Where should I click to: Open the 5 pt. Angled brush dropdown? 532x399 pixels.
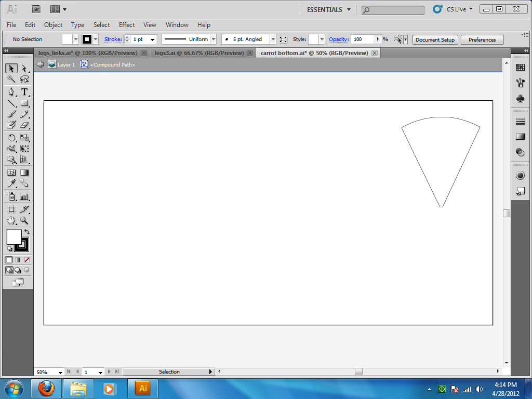[x=273, y=39]
